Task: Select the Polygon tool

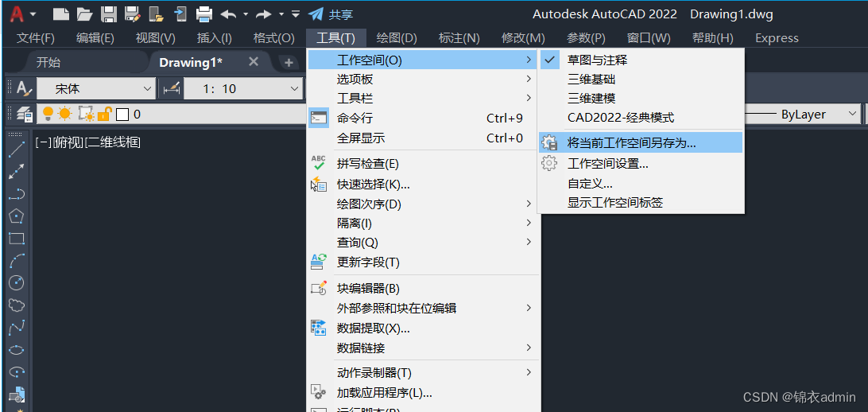Action: [x=17, y=216]
